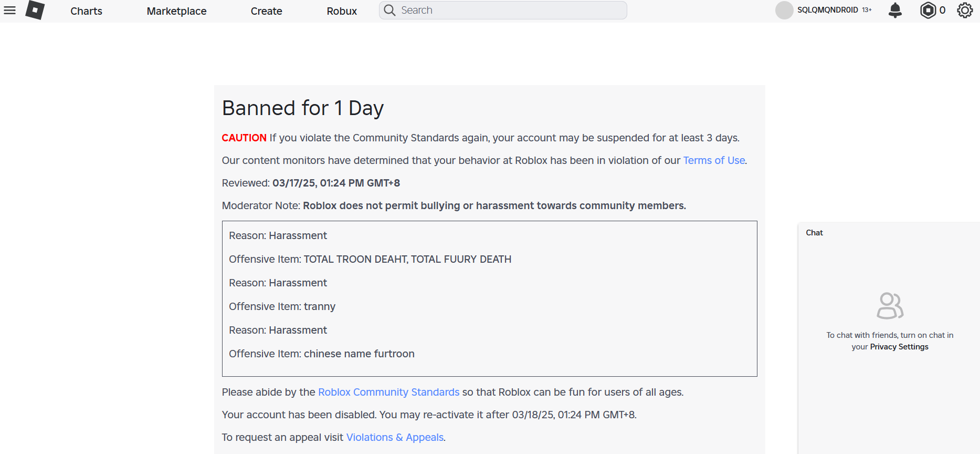Click the Roblox logo icon
Screen dimensions: 980x454
pos(35,10)
